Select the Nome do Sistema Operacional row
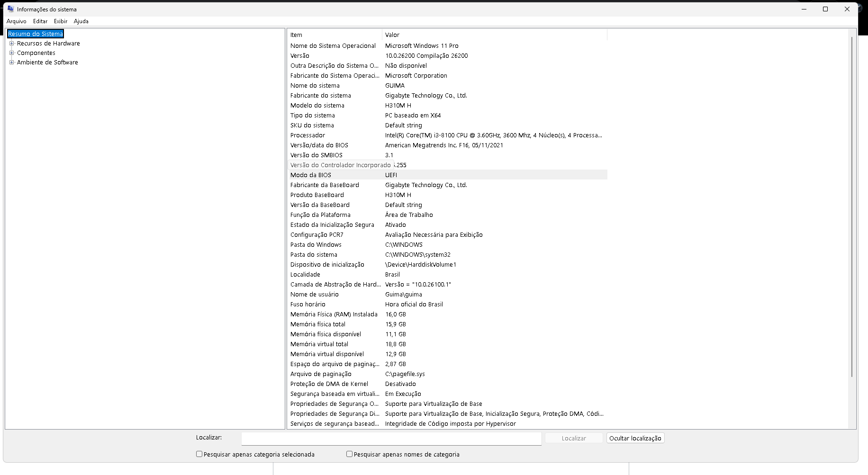Viewport: 868px width, 475px height. click(x=447, y=46)
